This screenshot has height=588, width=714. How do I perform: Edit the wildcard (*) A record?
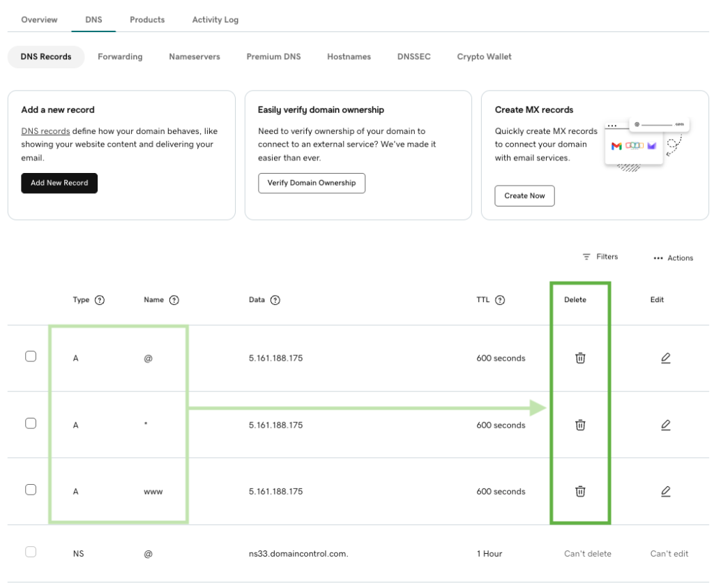[666, 425]
